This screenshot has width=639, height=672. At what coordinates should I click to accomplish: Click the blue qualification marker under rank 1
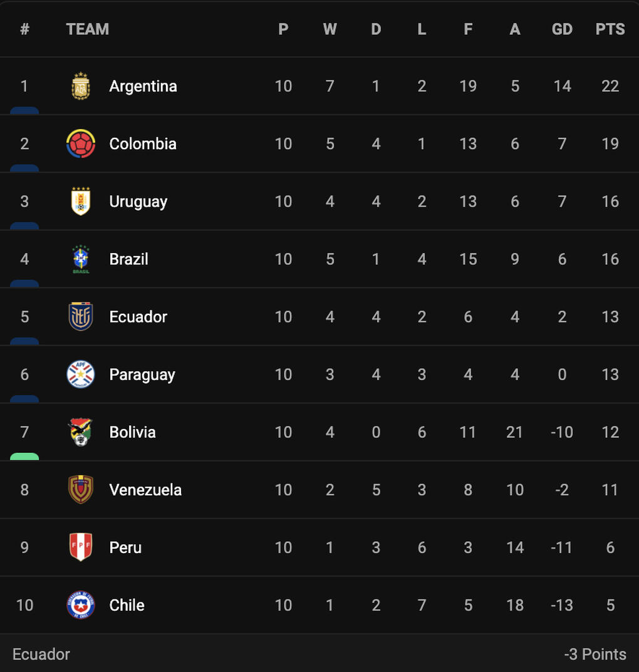24,111
